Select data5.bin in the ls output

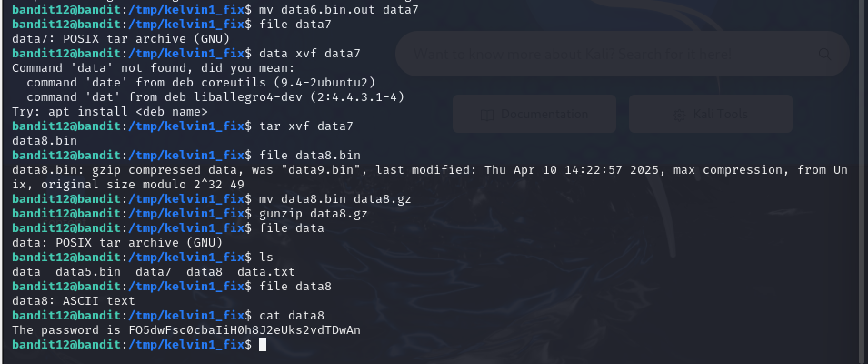tap(88, 272)
